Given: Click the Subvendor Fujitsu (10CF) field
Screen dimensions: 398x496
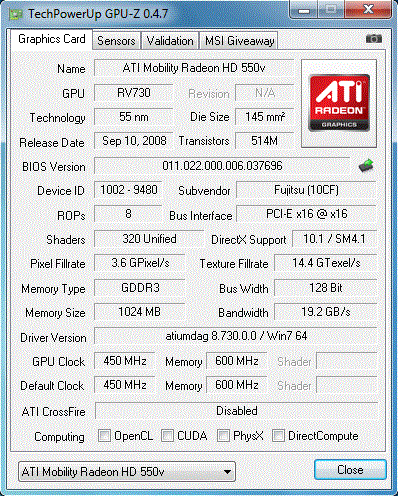Looking at the screenshot, I should [306, 190].
